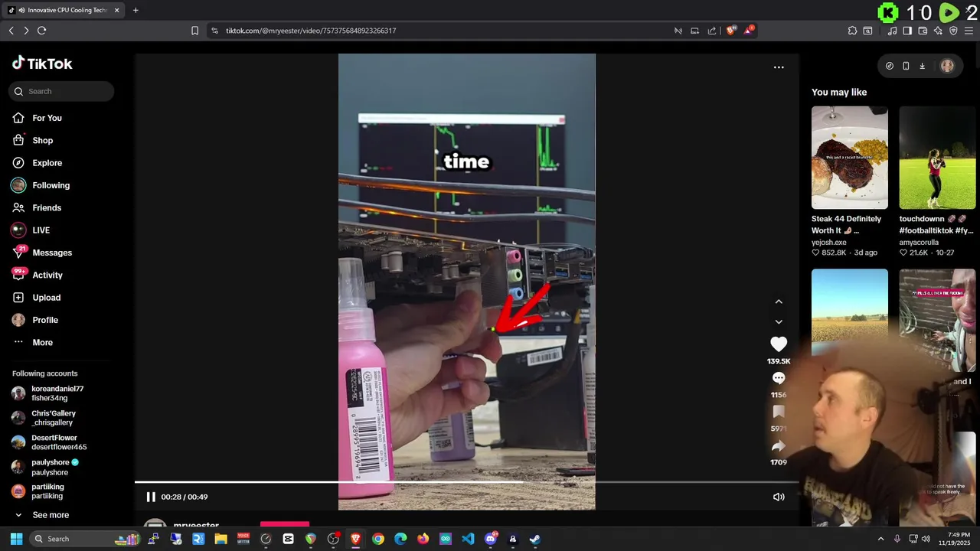Image resolution: width=980 pixels, height=551 pixels.
Task: Open the Following feed
Action: [x=51, y=185]
